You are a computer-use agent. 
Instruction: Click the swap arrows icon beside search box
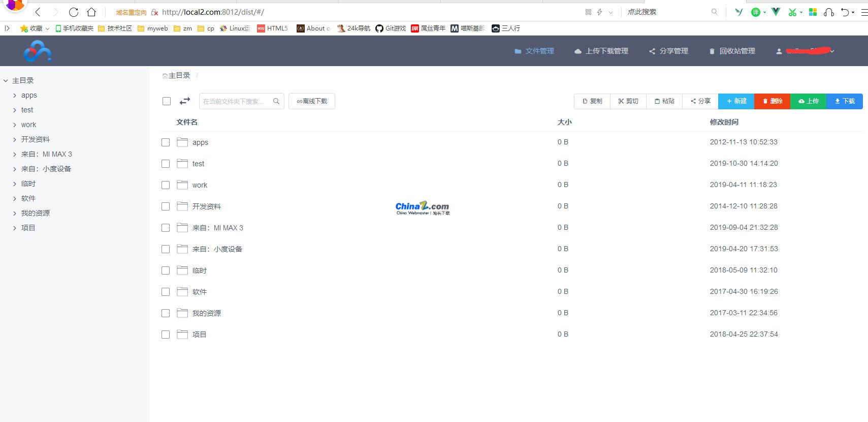click(x=185, y=101)
